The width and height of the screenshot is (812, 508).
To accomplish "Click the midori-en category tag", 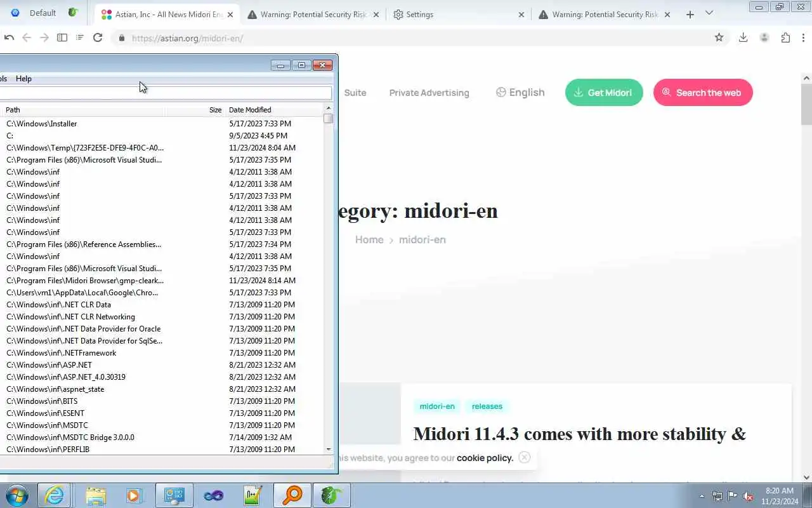I will coord(437,406).
